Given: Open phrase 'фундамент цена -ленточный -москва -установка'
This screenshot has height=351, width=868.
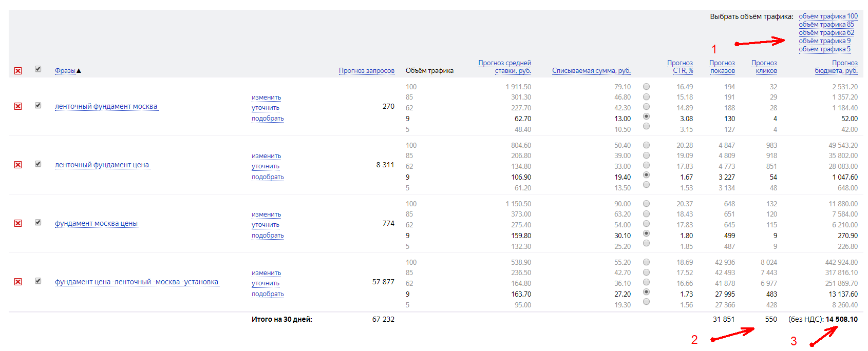Looking at the screenshot, I should (137, 282).
